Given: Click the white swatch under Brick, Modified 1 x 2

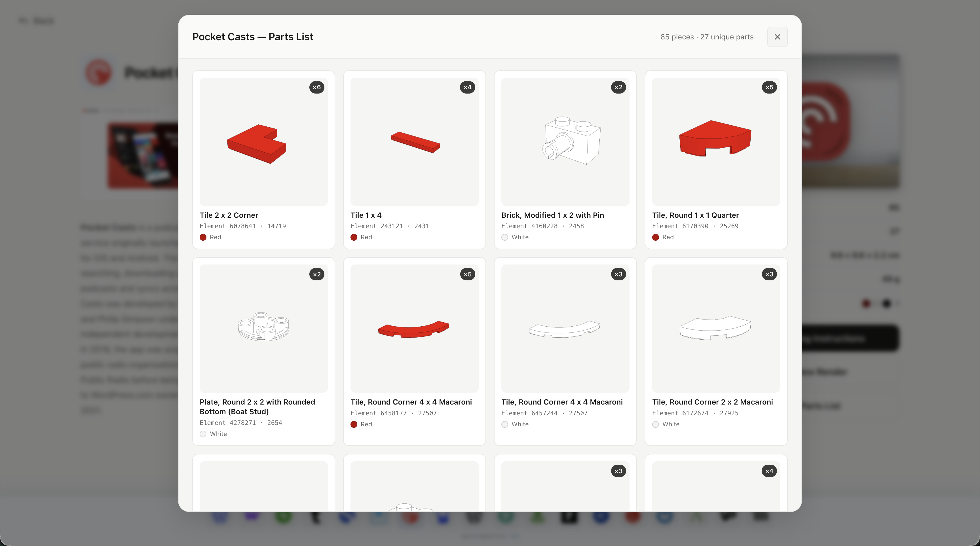Looking at the screenshot, I should (x=505, y=237).
